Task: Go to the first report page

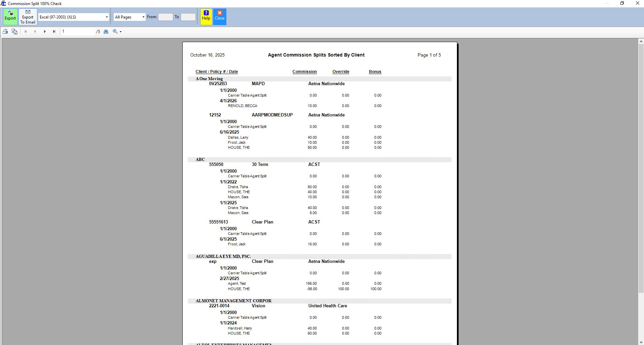Action: [x=26, y=32]
